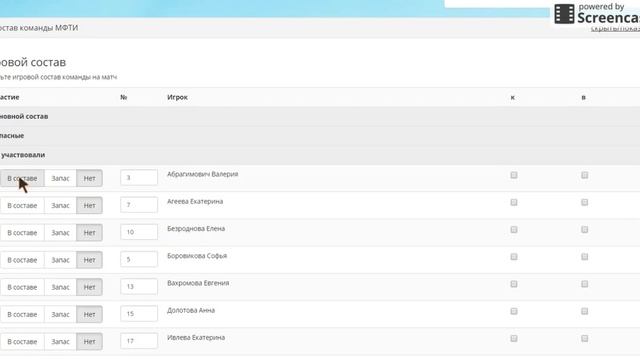The image size is (640, 360).
Task: Tick В checkbox for Вахромова Евгения
Action: (584, 284)
